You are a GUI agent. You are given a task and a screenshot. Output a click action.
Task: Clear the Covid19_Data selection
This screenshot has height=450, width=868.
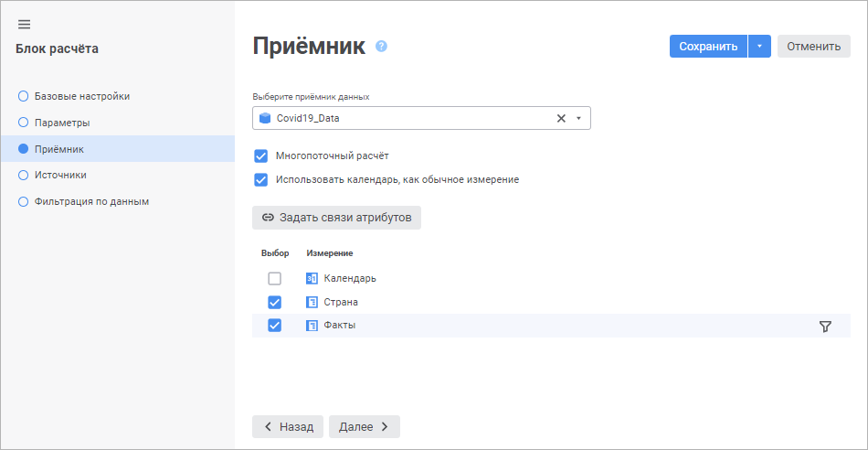(561, 118)
